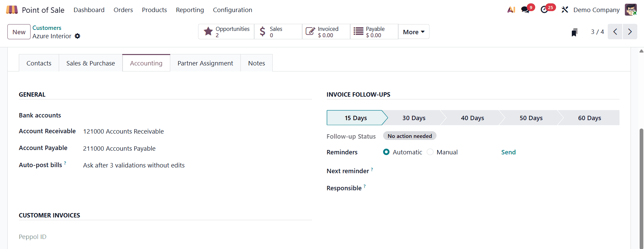Select the 40 Days follow-up stage
The height and width of the screenshot is (249, 644).
point(472,118)
